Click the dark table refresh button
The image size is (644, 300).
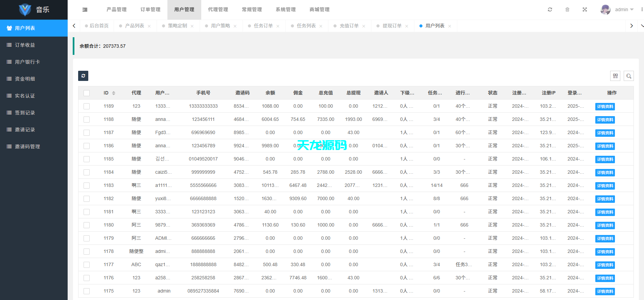point(83,76)
